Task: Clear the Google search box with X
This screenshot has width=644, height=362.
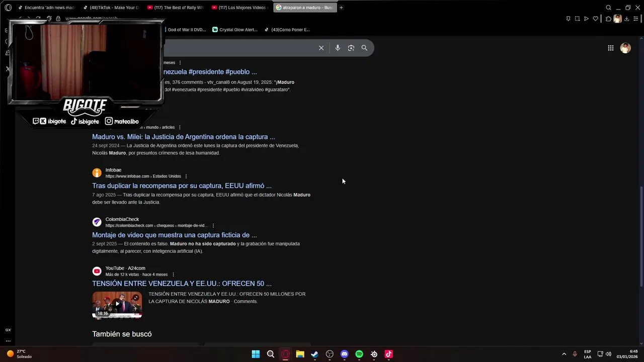Action: [321, 48]
